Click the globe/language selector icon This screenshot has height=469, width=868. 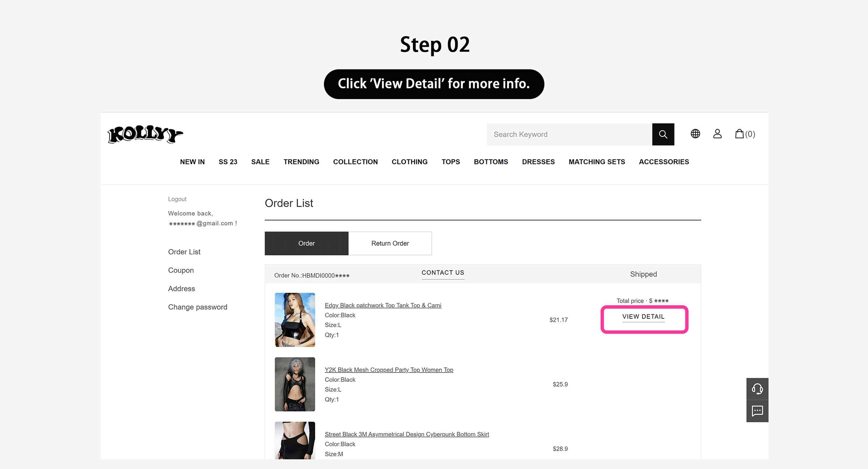coord(695,134)
